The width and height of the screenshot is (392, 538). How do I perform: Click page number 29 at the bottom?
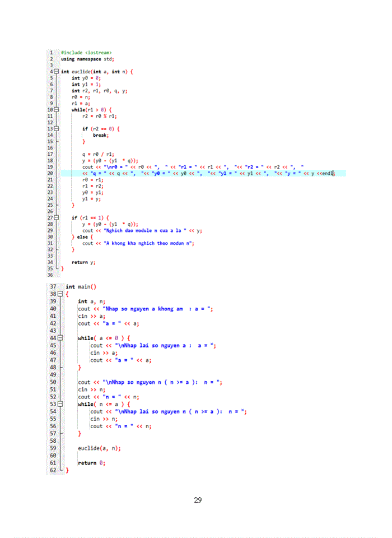pos(198,500)
